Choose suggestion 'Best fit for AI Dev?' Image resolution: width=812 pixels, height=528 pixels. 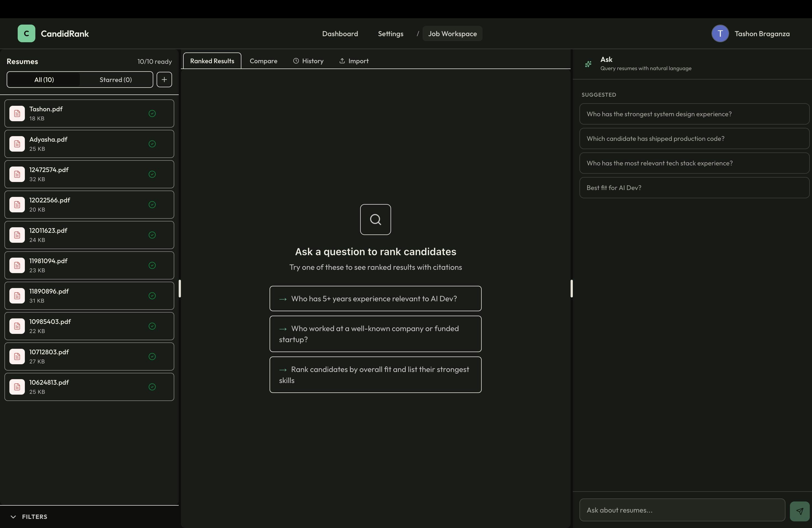pos(694,188)
